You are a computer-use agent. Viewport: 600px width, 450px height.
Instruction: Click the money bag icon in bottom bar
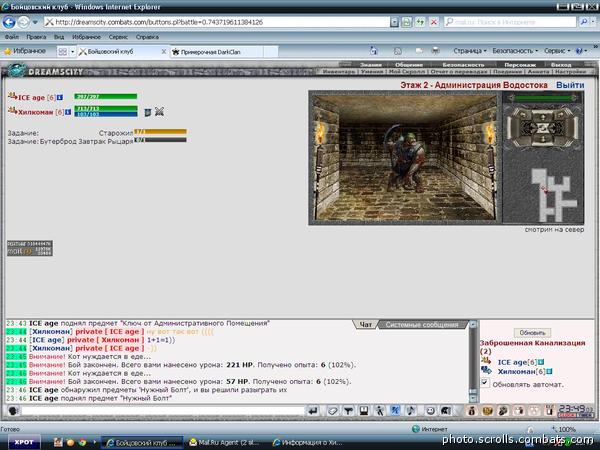(471, 411)
